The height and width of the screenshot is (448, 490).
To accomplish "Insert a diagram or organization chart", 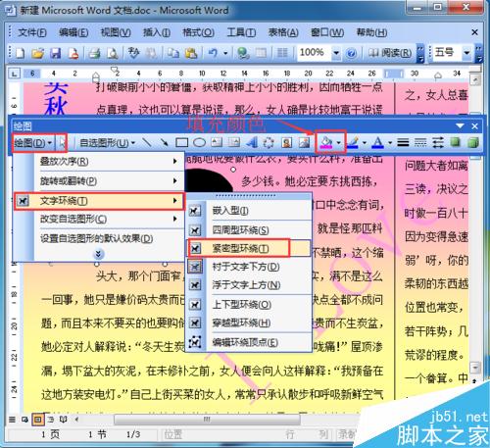I will click(x=269, y=142).
